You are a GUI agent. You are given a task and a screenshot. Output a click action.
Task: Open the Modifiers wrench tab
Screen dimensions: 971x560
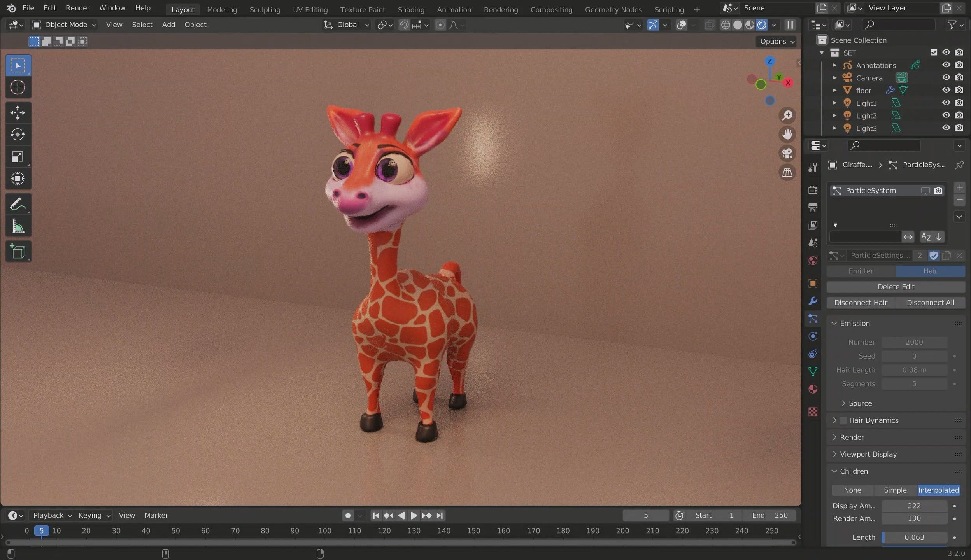click(x=813, y=301)
